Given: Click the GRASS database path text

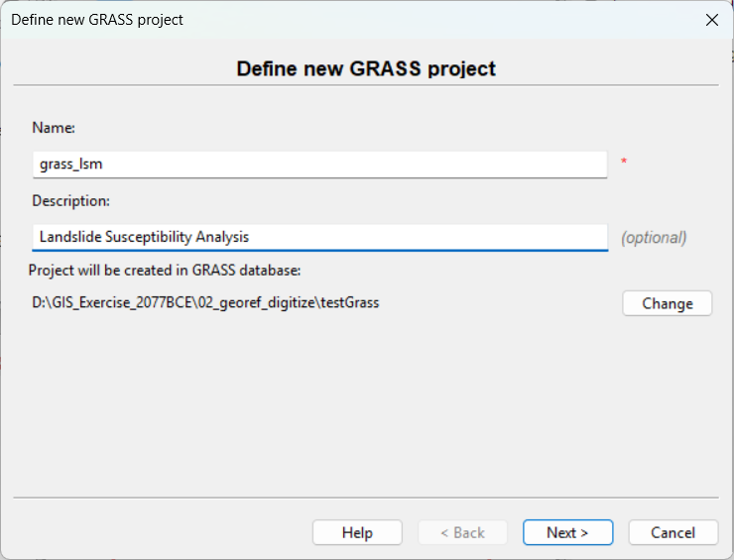Looking at the screenshot, I should pyautogui.click(x=205, y=302).
